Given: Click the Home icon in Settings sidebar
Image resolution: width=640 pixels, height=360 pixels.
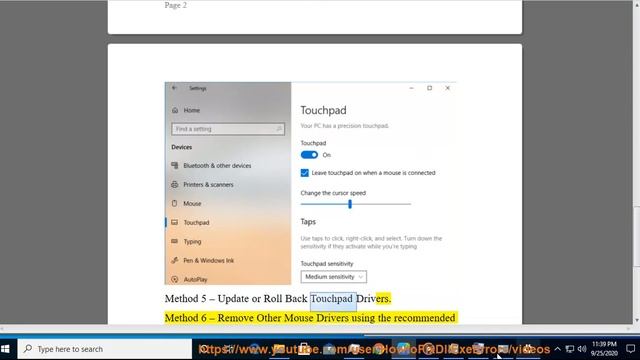Looking at the screenshot, I should point(175,110).
